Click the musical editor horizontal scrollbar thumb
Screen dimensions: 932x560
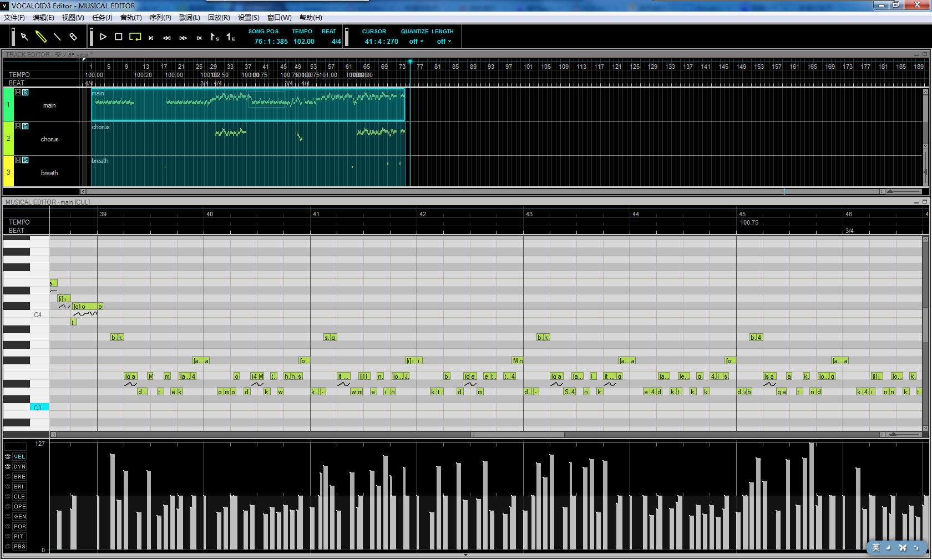coord(518,435)
